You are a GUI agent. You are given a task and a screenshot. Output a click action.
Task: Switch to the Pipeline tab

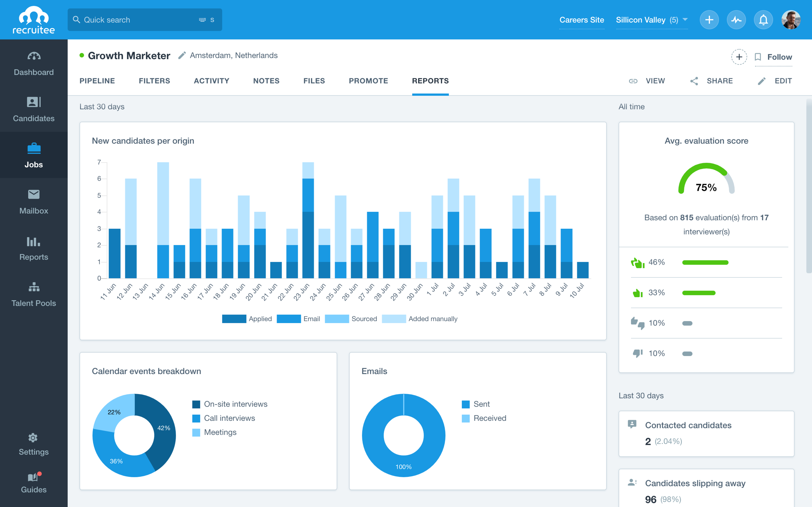(98, 81)
